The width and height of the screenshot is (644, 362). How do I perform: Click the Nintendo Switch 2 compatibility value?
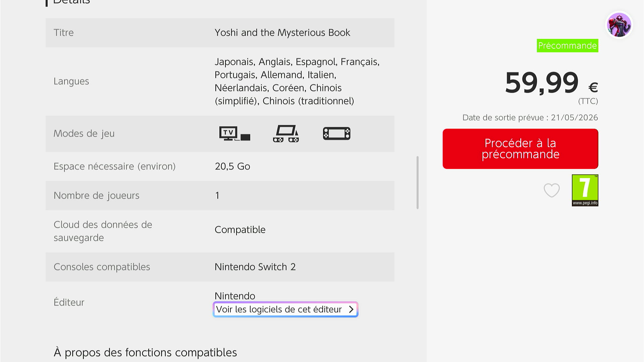255,267
